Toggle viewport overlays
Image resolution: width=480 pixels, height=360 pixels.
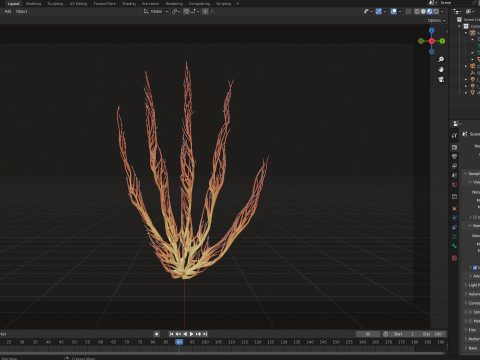point(394,11)
